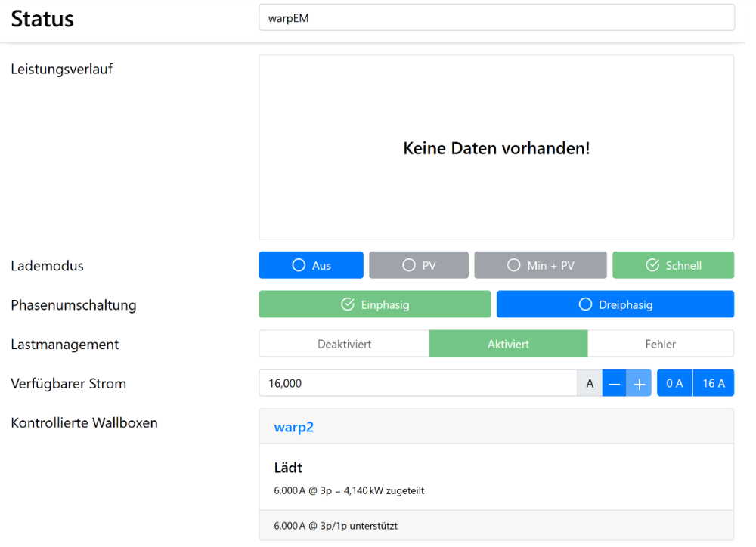This screenshot has width=756, height=547.
Task: Click the Fehler load management segment
Action: [x=660, y=344]
